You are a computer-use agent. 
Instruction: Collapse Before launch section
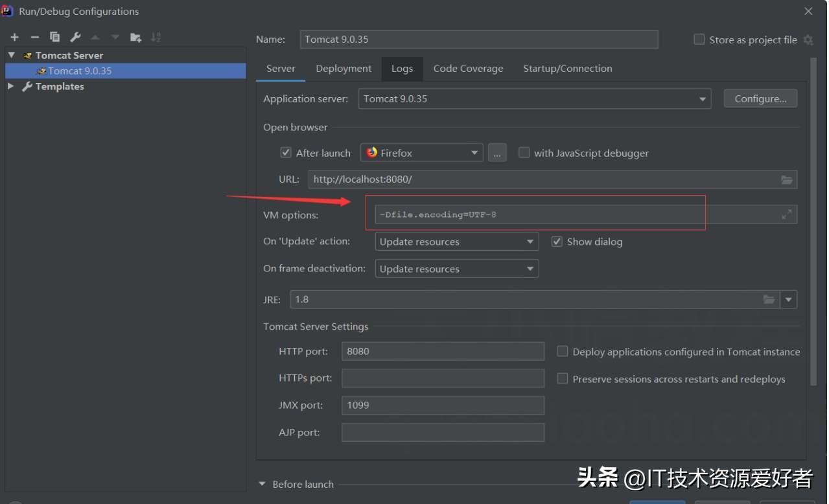coord(263,484)
